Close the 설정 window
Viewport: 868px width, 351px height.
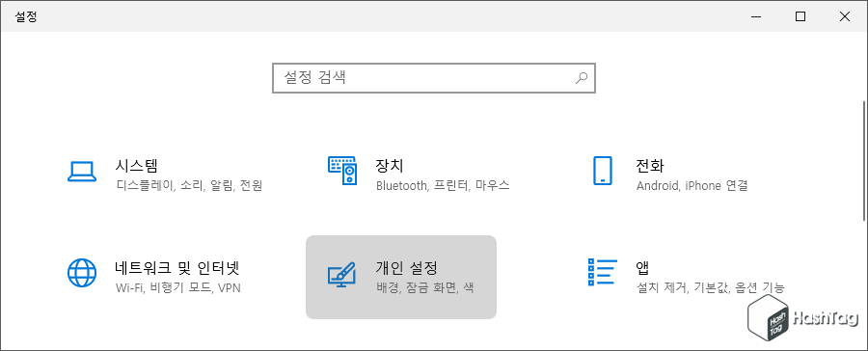pos(845,16)
